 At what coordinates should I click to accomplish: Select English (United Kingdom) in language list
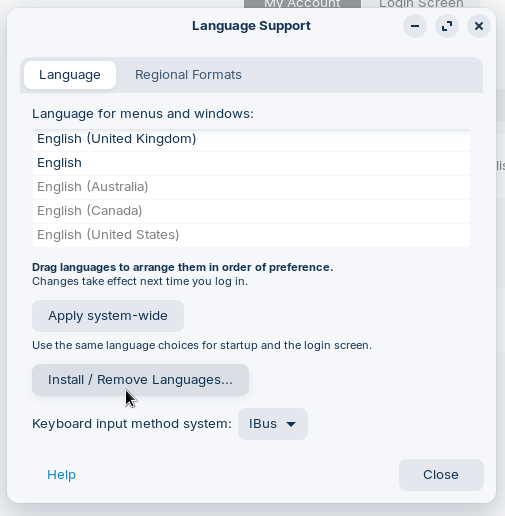(251, 139)
